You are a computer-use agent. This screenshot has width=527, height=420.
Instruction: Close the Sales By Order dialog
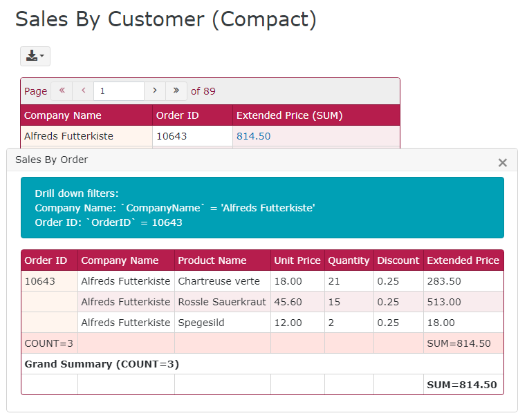pyautogui.click(x=503, y=162)
